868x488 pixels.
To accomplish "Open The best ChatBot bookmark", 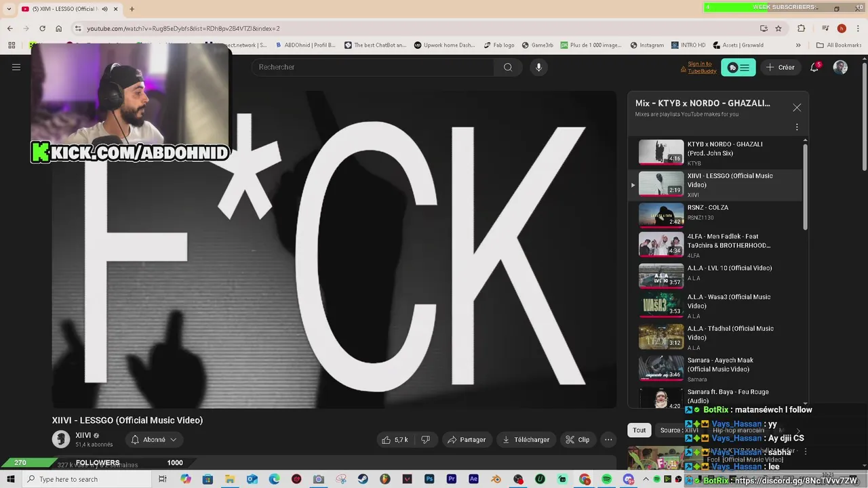I will [375, 45].
